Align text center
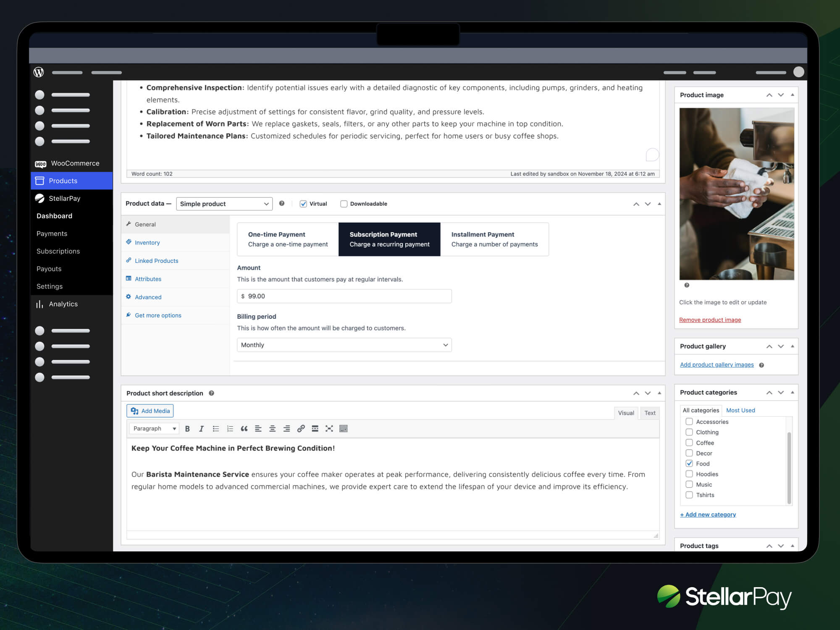Viewport: 840px width, 630px height. point(272,429)
